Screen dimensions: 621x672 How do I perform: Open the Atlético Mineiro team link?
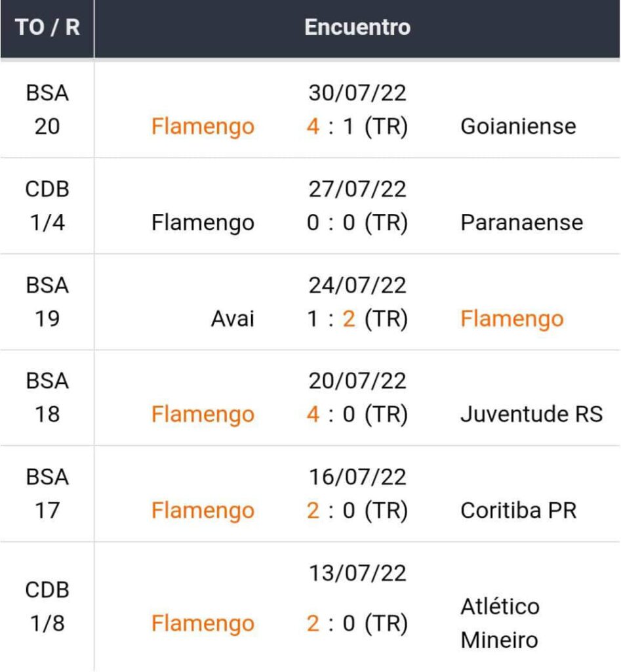500,623
